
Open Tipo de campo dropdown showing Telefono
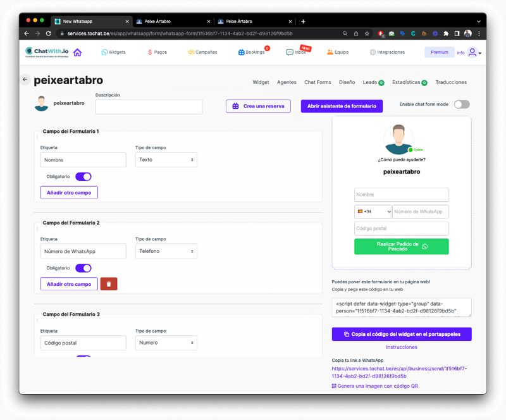pyautogui.click(x=166, y=251)
